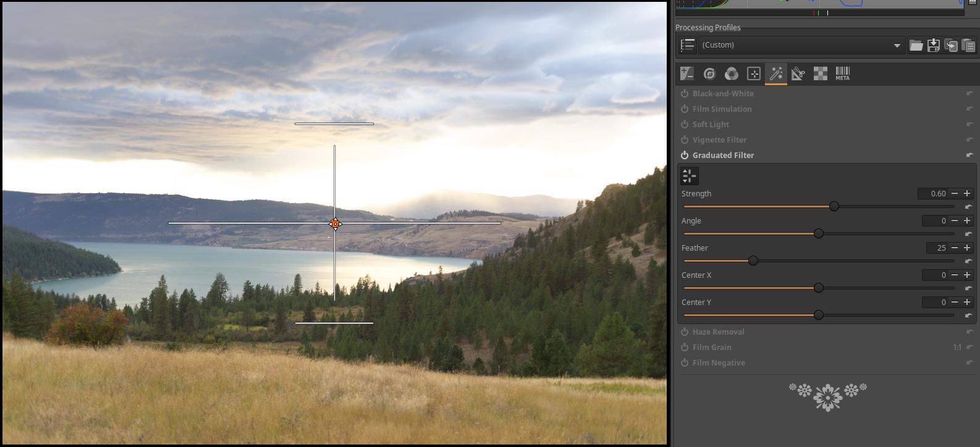Enable the Vignette Filter power toggle

[685, 140]
